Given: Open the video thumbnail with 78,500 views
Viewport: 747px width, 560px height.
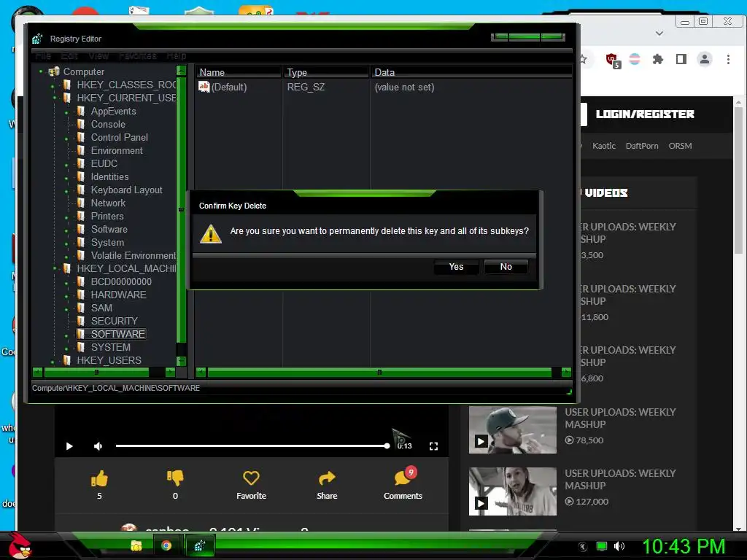Looking at the screenshot, I should pos(513,429).
